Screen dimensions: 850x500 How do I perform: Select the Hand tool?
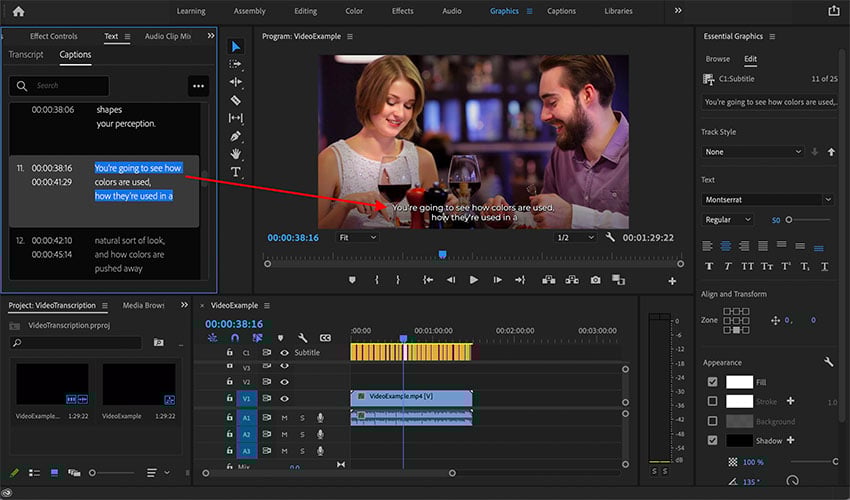click(236, 154)
